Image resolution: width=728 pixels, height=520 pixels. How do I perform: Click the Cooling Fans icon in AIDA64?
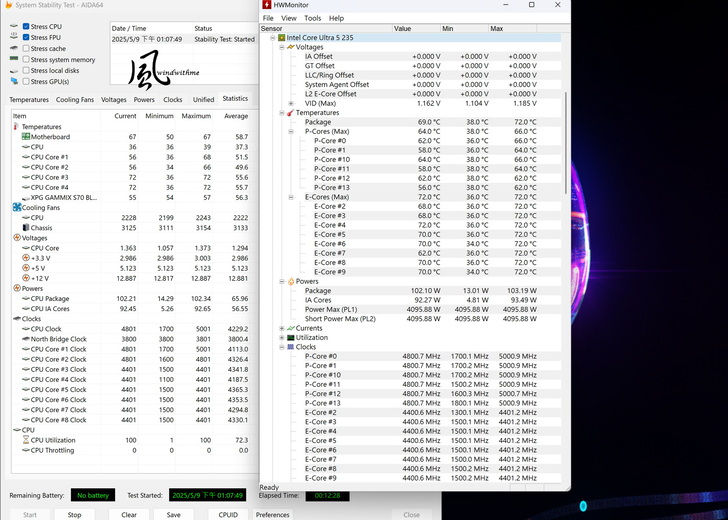click(x=16, y=207)
